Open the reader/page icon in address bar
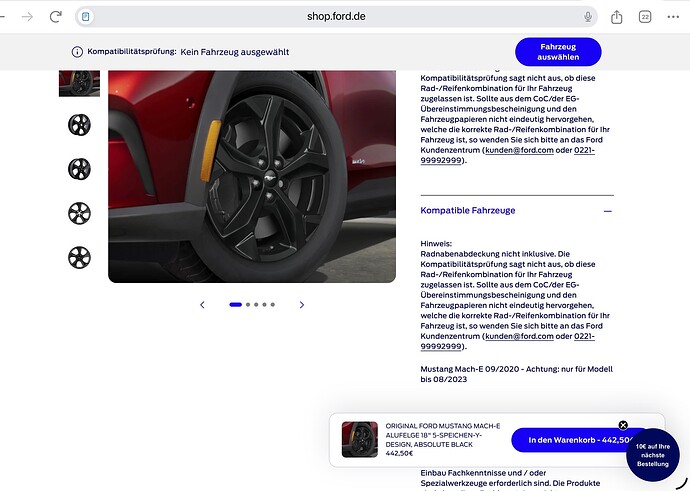Screen dimensions: 690x491 point(86,17)
